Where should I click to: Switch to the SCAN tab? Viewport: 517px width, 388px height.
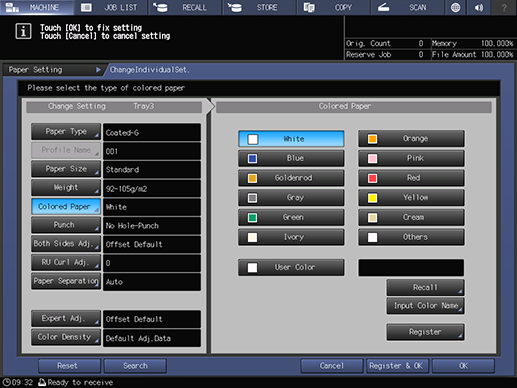click(x=408, y=7)
